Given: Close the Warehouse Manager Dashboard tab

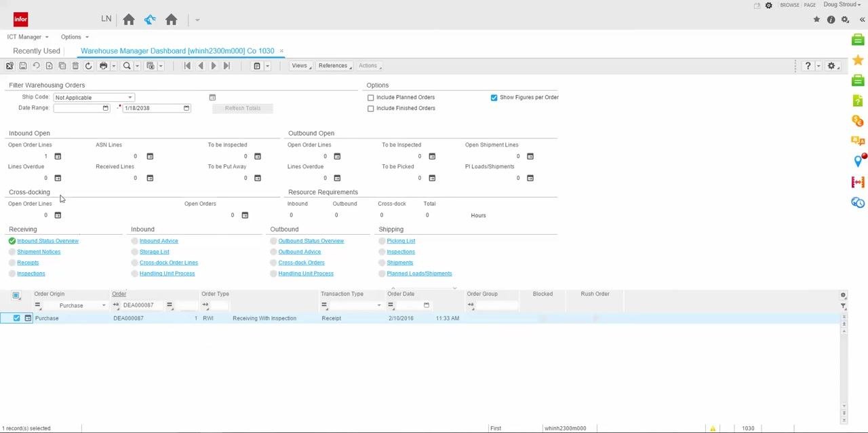Looking at the screenshot, I should 281,51.
